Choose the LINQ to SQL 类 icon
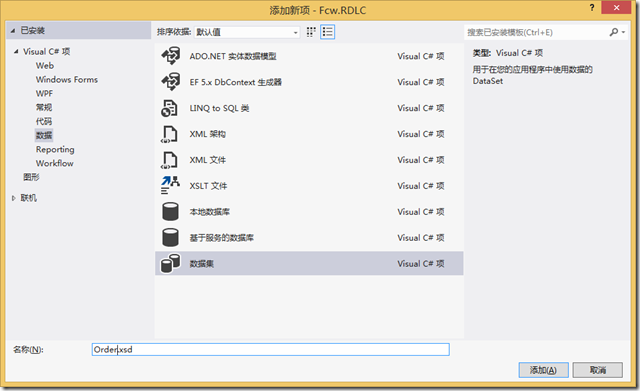Viewport: 640px width, 391px height. [169, 108]
